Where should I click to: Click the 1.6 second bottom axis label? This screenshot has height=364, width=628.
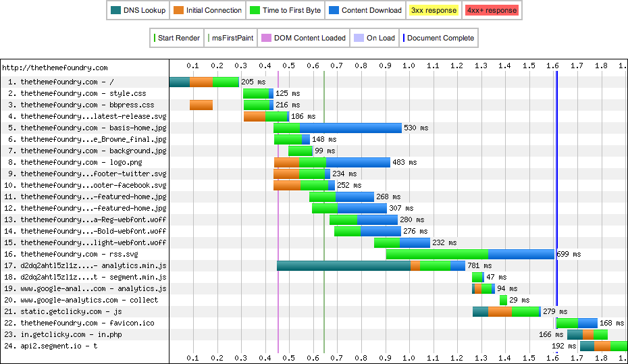coord(552,358)
